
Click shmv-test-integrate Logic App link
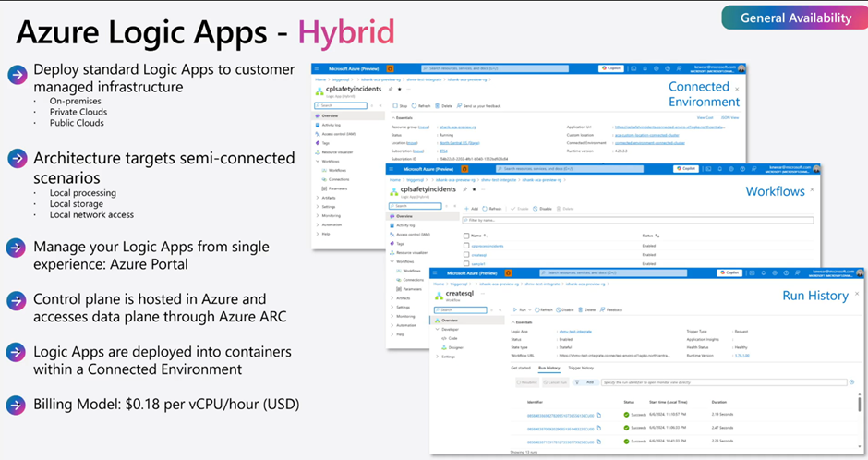575,331
